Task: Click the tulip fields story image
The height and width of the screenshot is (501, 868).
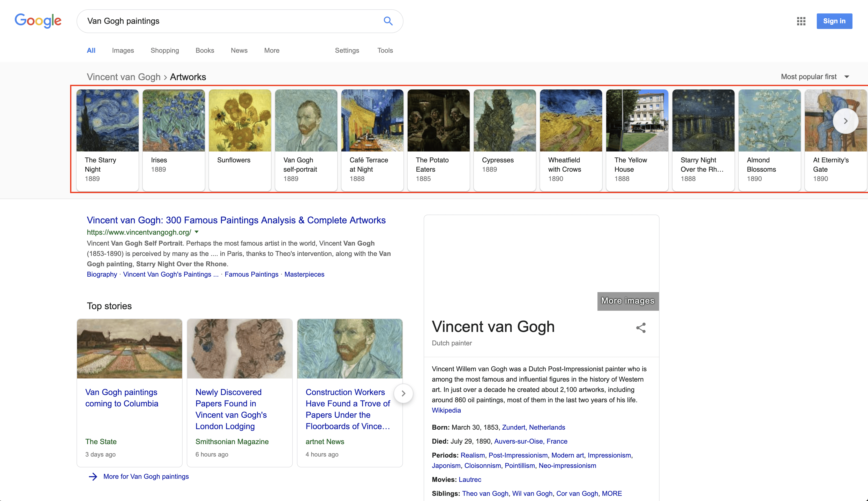Action: [129, 348]
